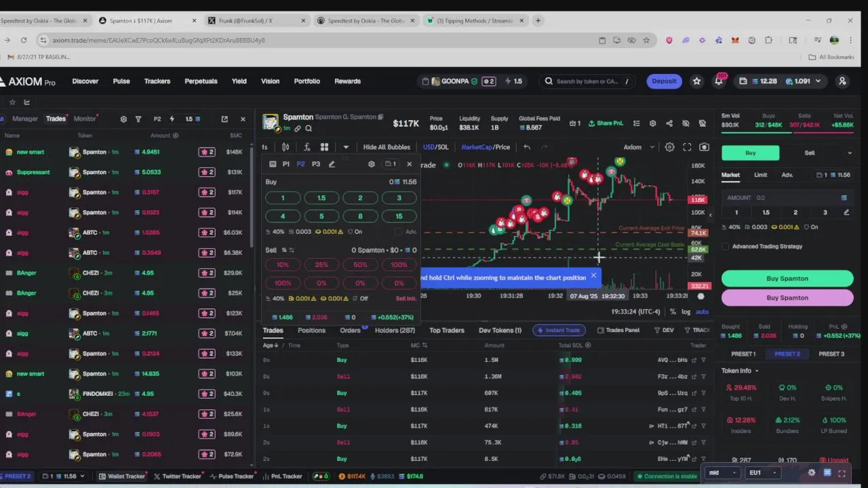
Task: Open the chart layout grid icon
Action: pos(324,147)
